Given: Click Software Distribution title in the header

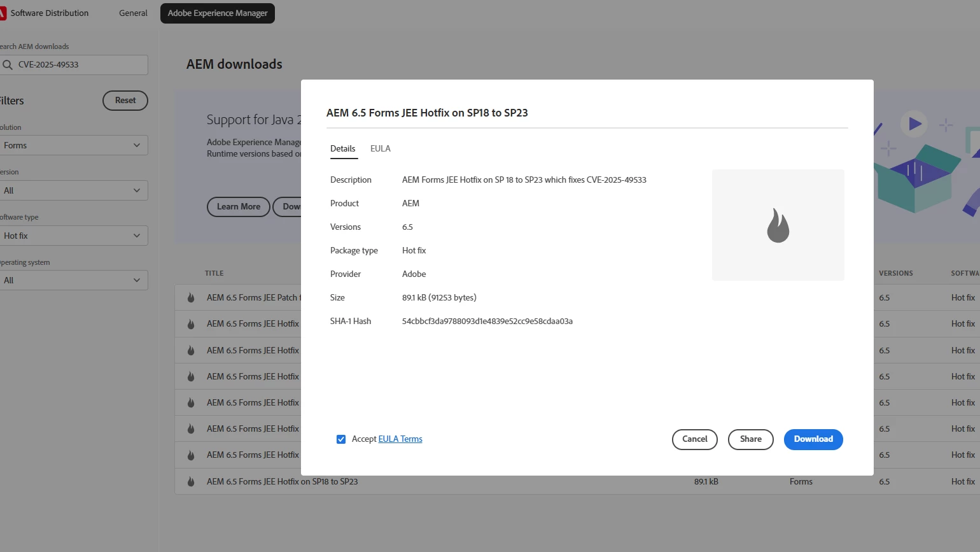Looking at the screenshot, I should pyautogui.click(x=50, y=13).
